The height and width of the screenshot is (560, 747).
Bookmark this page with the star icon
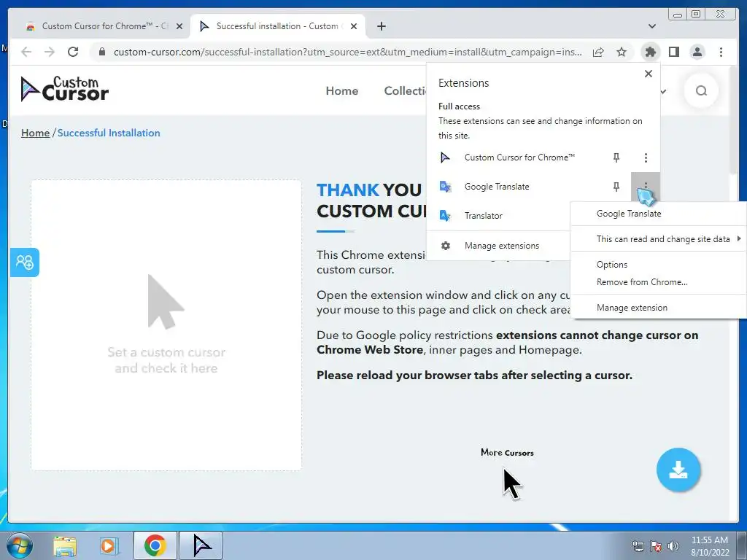[622, 52]
